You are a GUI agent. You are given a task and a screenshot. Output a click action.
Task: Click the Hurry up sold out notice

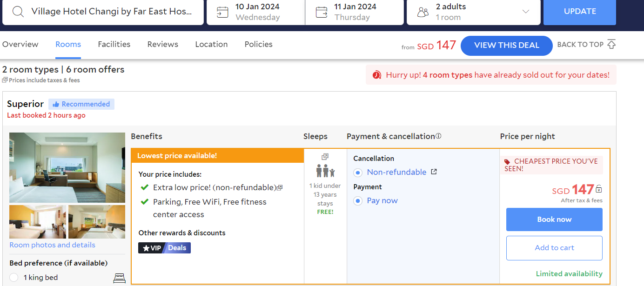(x=491, y=75)
